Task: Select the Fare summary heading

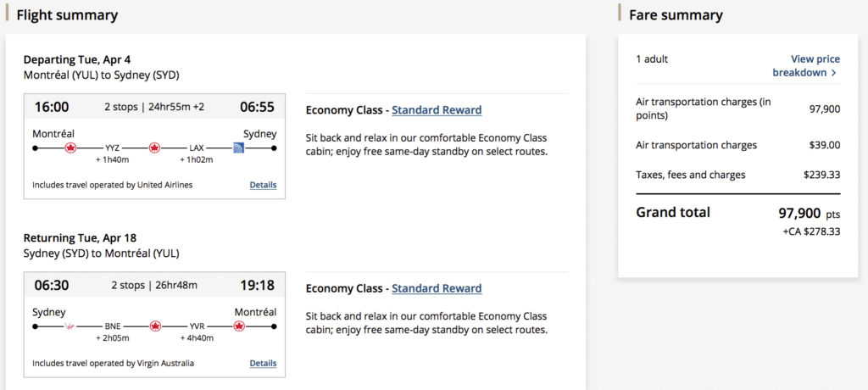Action: click(x=676, y=15)
